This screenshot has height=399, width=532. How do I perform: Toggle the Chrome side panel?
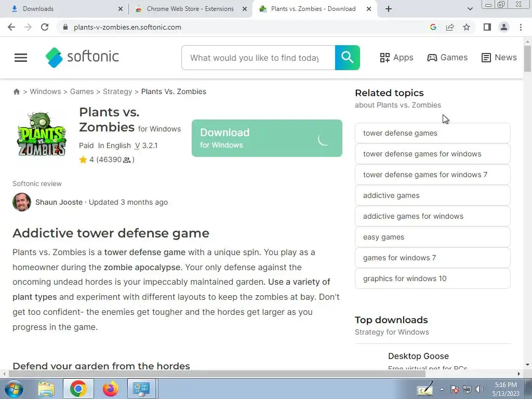click(487, 27)
